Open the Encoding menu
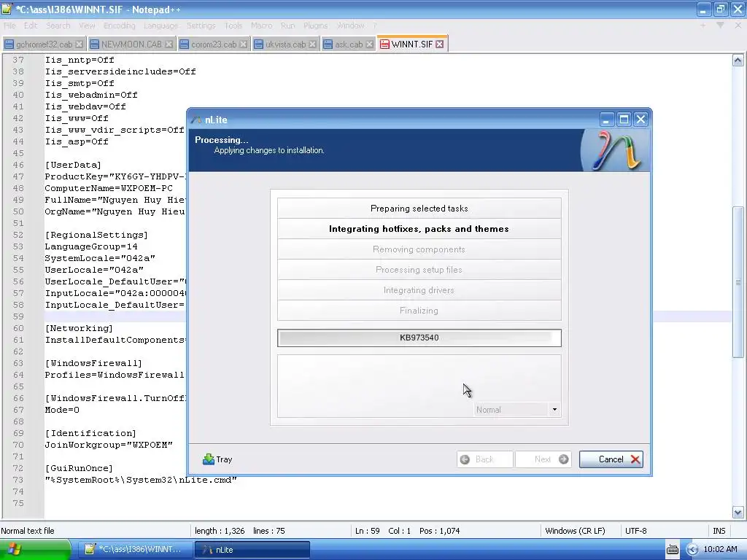This screenshot has height=560, width=747. [120, 26]
